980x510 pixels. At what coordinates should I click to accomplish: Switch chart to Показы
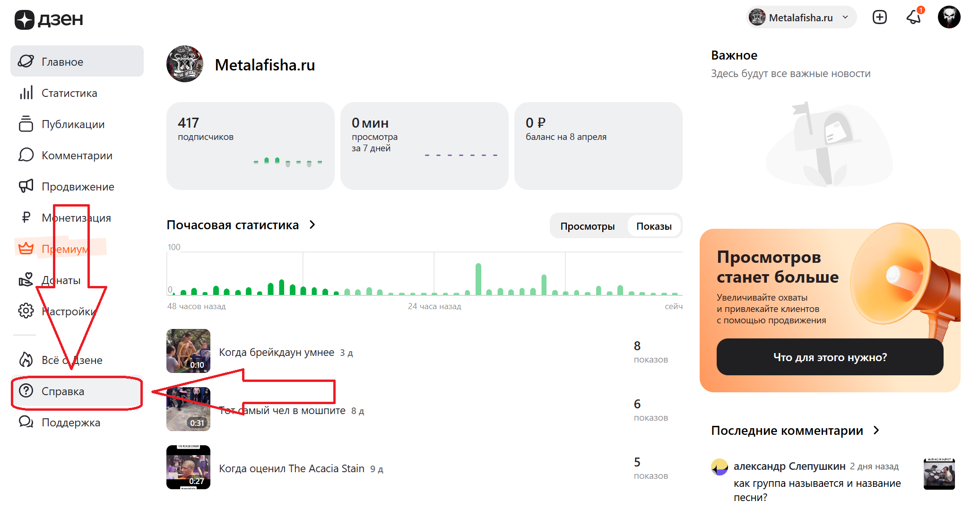point(654,226)
